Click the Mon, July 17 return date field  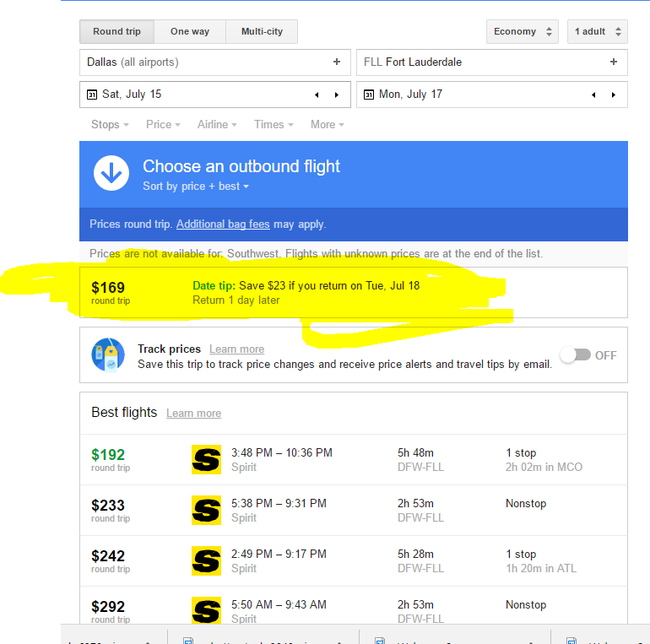[x=492, y=95]
